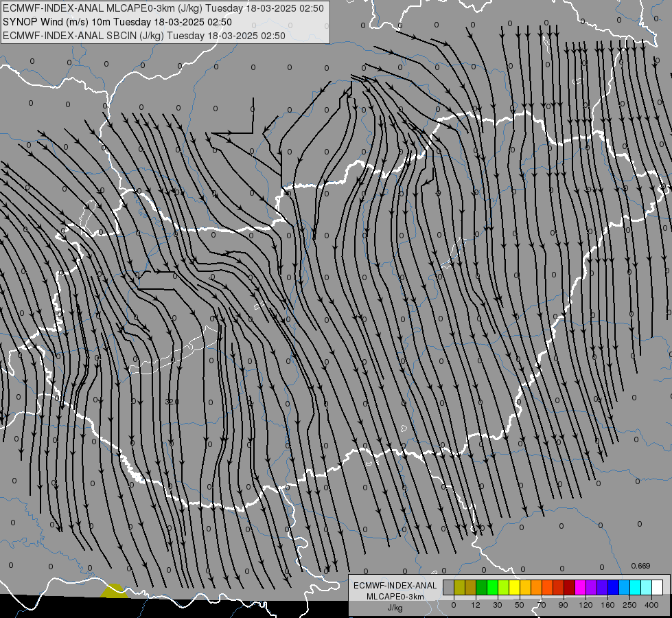Select the bright green legend swatch
This screenshot has height=618, width=672.
point(492,587)
